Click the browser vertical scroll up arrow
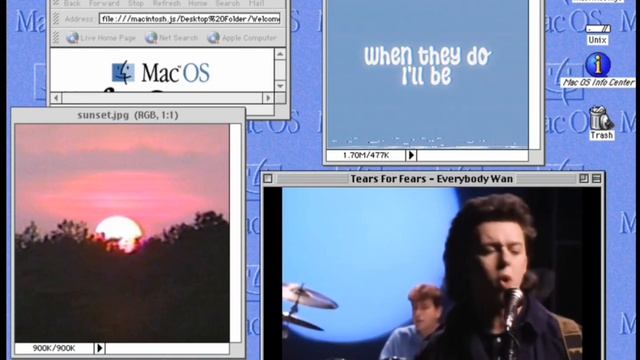 280,54
